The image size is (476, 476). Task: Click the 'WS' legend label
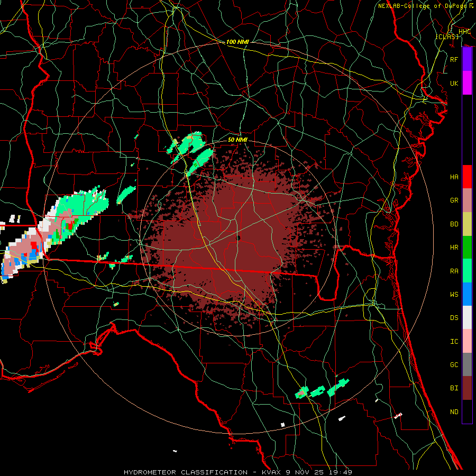454,295
